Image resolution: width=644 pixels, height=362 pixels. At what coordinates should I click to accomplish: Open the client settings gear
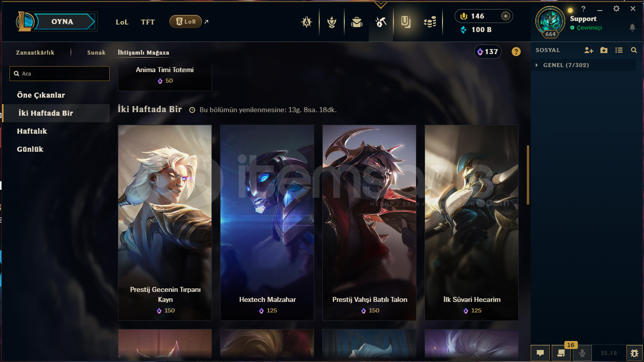(616, 9)
